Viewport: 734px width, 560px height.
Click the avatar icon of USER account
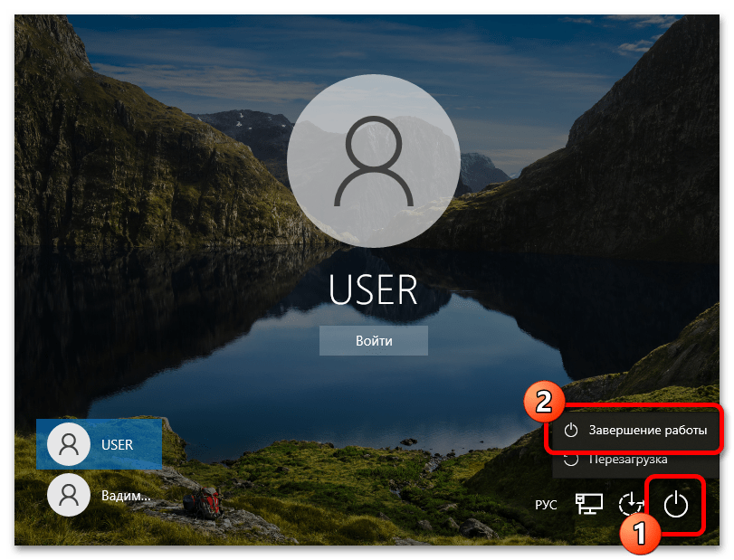[x=69, y=444]
